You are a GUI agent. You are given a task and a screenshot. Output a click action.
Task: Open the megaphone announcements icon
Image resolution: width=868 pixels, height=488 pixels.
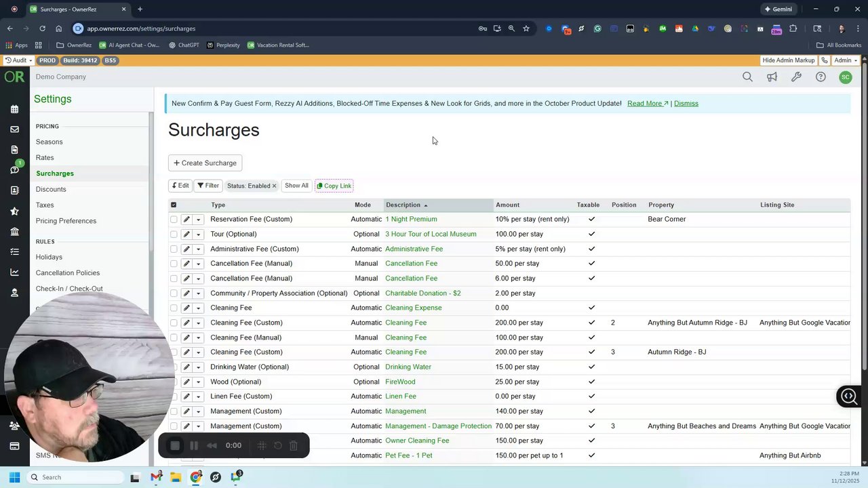[772, 77]
